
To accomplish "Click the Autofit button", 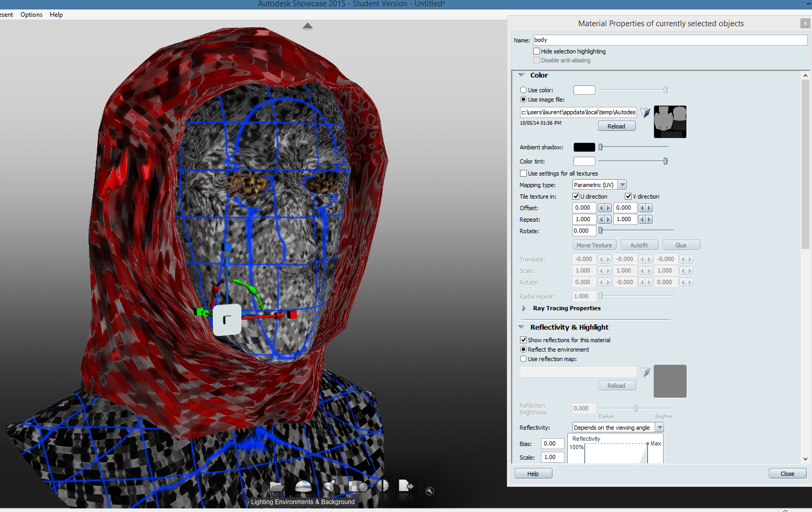I will (639, 245).
